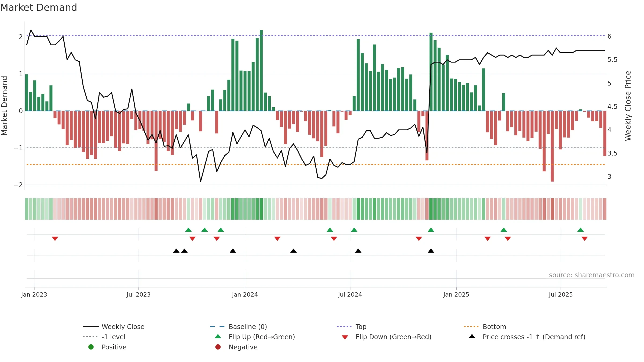Click the right axis price label 6
This screenshot has height=362, width=644.
tap(609, 36)
